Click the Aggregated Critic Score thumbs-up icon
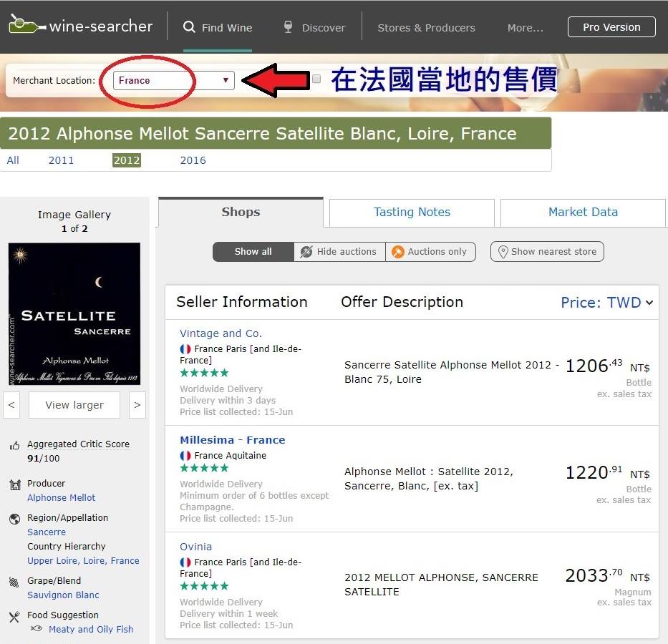 (14, 446)
